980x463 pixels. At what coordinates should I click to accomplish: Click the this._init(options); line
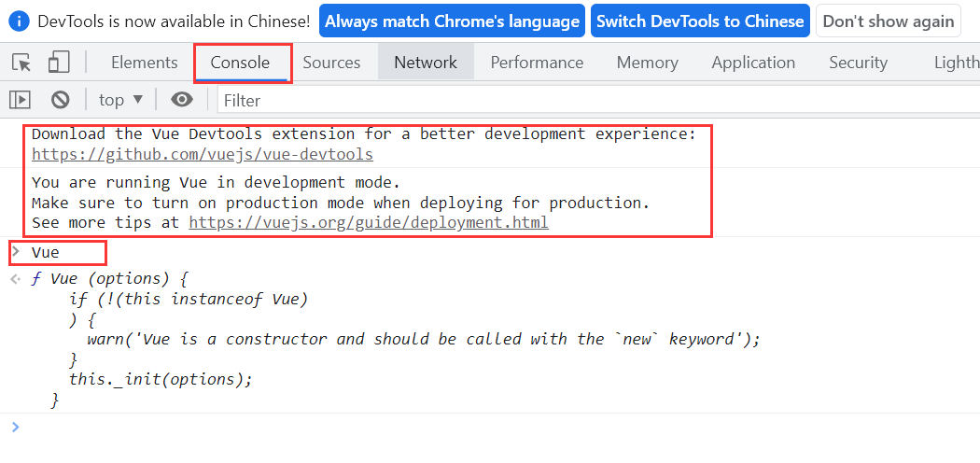(161, 379)
